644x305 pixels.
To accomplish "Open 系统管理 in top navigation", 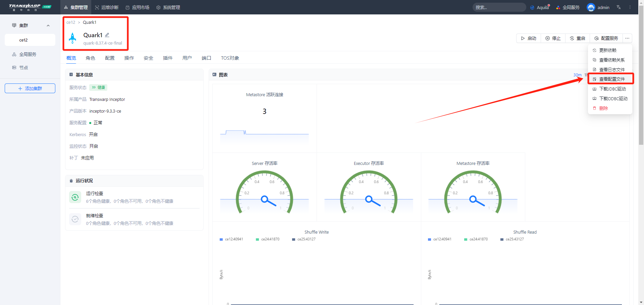I will [168, 7].
